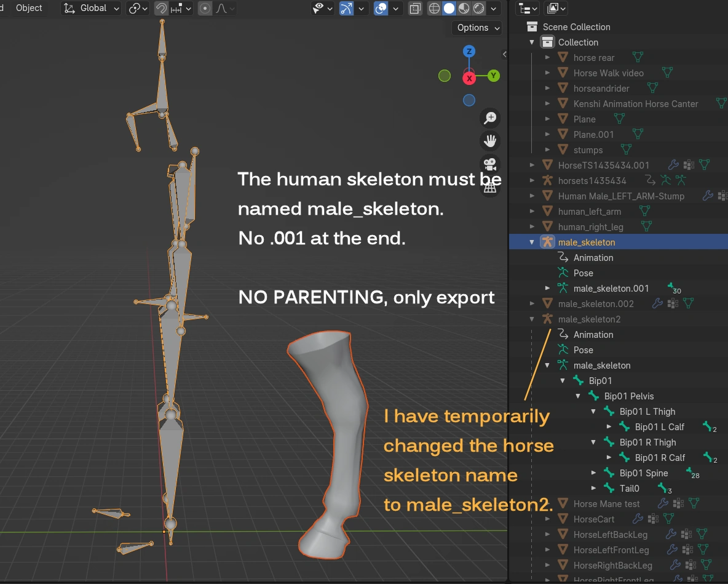Toggle camera view with the camera icon

click(x=490, y=164)
